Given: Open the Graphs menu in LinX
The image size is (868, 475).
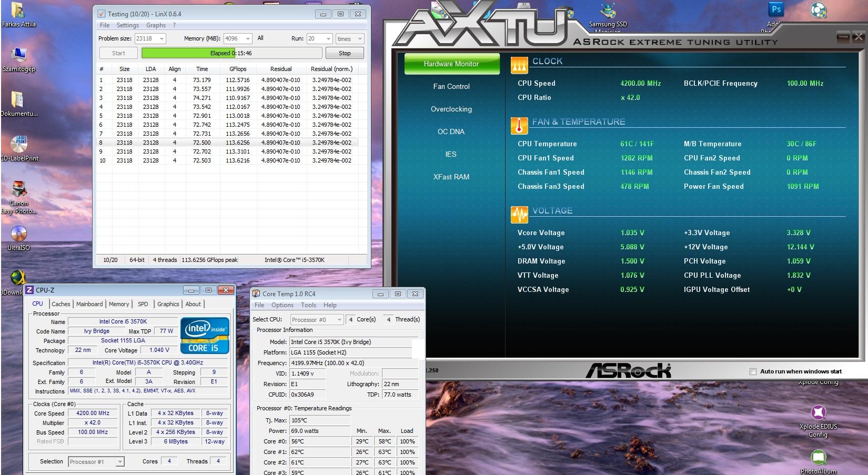Looking at the screenshot, I should [x=156, y=25].
